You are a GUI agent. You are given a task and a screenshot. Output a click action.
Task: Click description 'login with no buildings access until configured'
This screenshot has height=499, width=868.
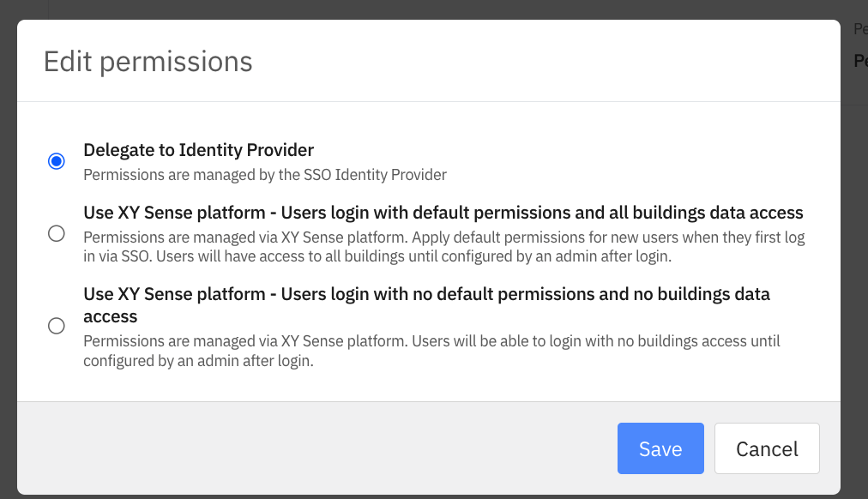tap(431, 351)
